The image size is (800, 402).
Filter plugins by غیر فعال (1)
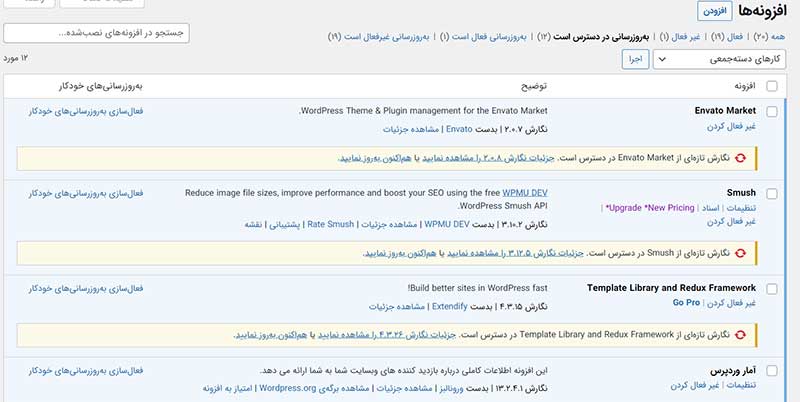click(x=682, y=37)
